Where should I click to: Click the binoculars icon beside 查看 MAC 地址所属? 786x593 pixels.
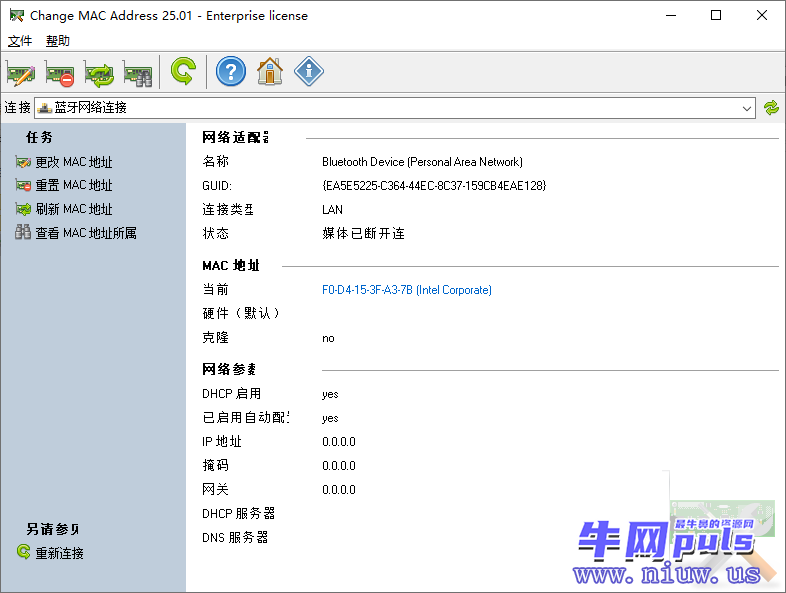click(23, 232)
